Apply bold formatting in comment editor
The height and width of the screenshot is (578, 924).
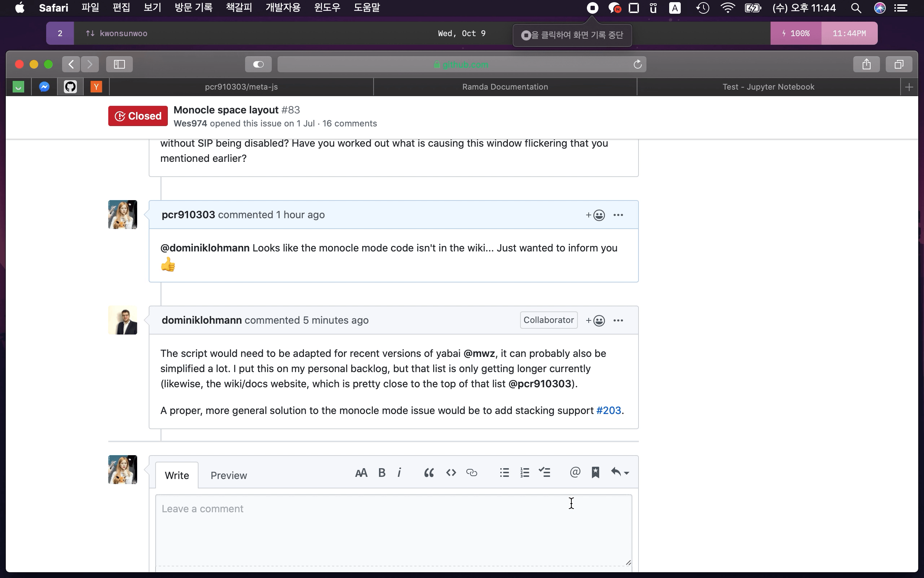pyautogui.click(x=382, y=473)
